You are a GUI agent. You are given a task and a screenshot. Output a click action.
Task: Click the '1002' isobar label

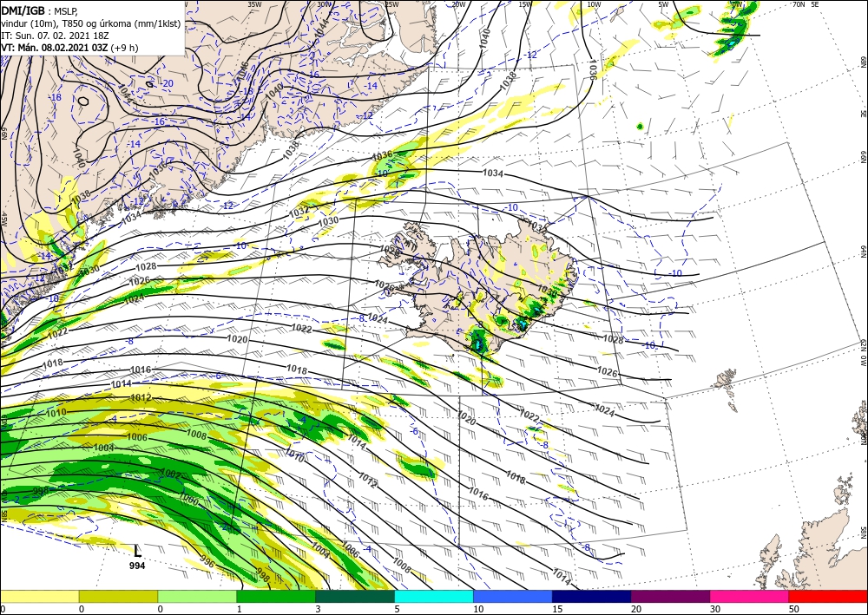(170, 474)
